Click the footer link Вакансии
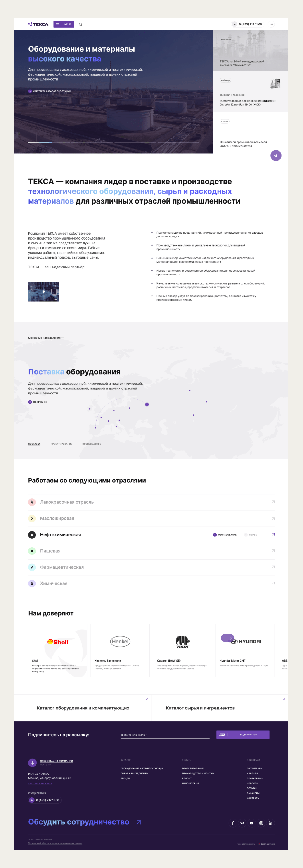The height and width of the screenshot is (868, 303). point(253,793)
